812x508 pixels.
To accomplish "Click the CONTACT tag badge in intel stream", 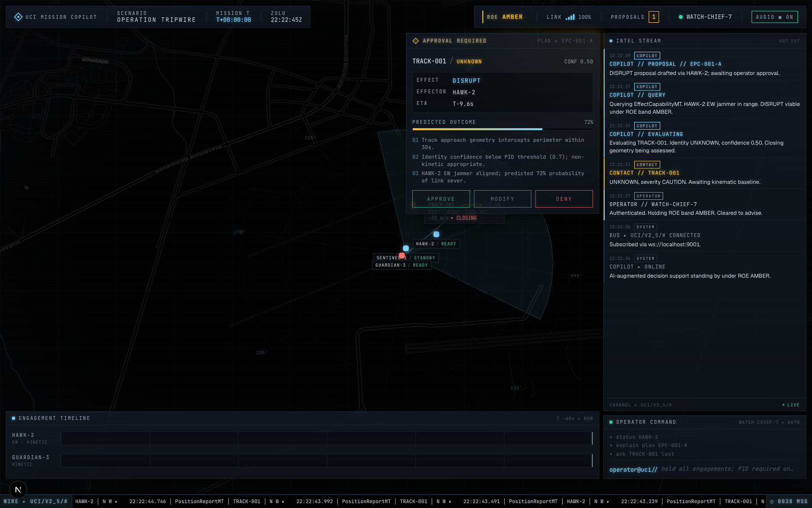I will [x=647, y=164].
